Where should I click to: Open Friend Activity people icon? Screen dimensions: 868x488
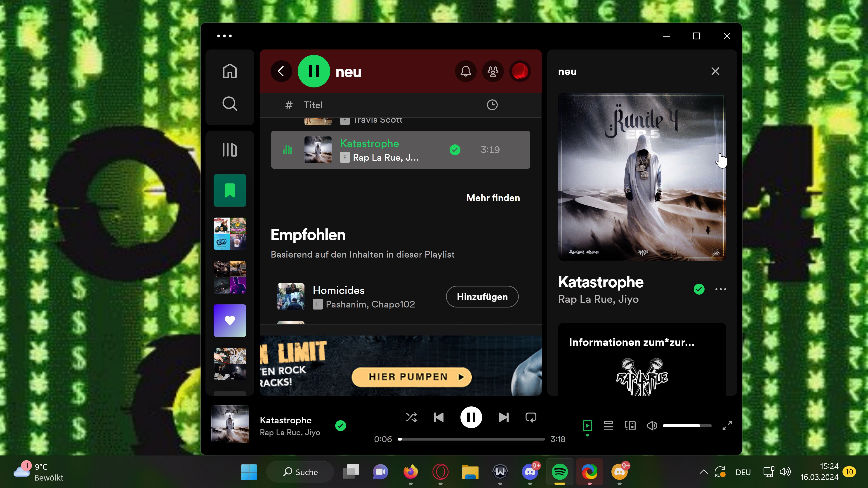493,71
